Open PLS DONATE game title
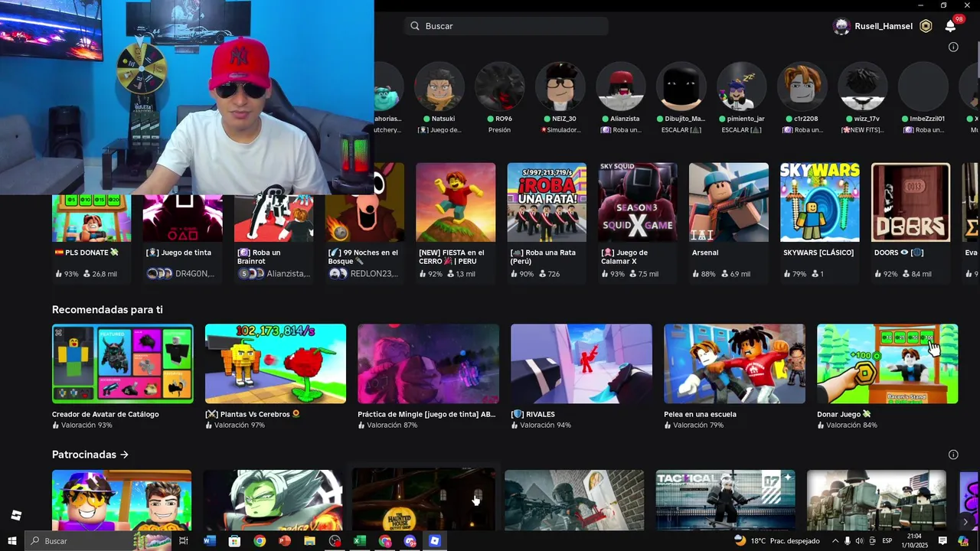 point(87,253)
